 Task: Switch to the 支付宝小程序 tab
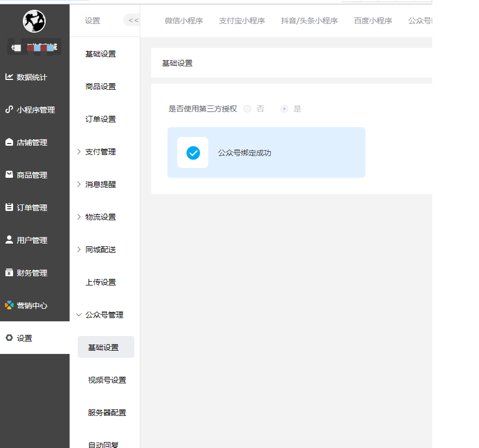pyautogui.click(x=242, y=21)
